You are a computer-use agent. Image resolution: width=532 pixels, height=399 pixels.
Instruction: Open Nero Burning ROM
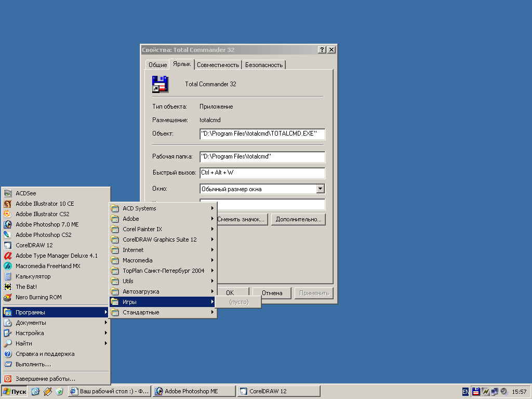(x=56, y=297)
